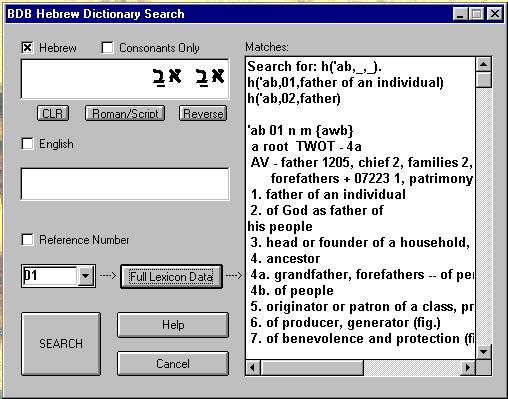Focus the English search text field
508x399 pixels.
[x=125, y=184]
